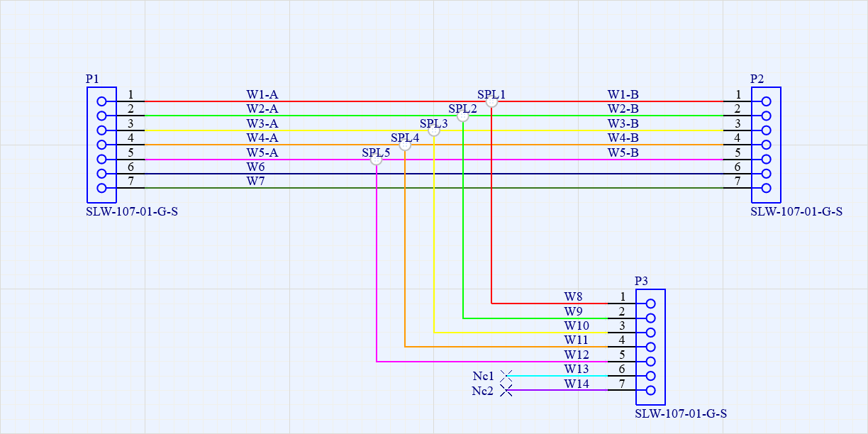Click pin 5 on connector P1
Viewport: 868px width, 434px height.
[101, 159]
